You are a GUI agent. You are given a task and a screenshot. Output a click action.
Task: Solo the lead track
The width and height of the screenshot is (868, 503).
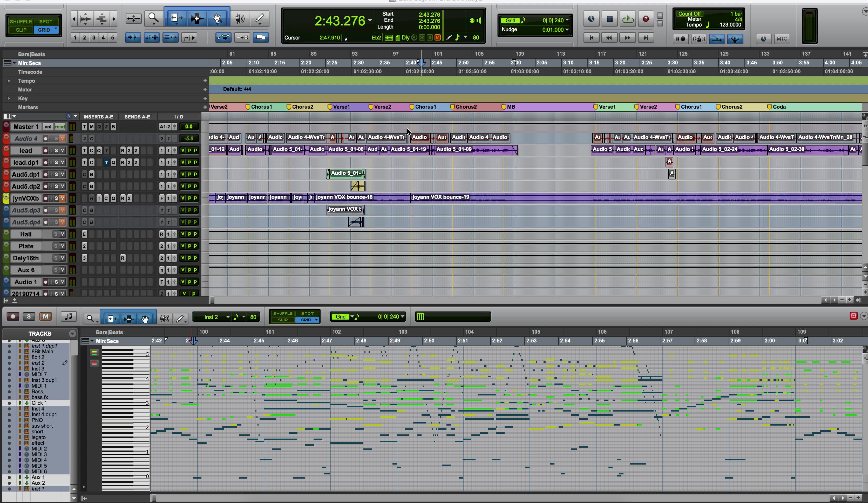pyautogui.click(x=56, y=150)
